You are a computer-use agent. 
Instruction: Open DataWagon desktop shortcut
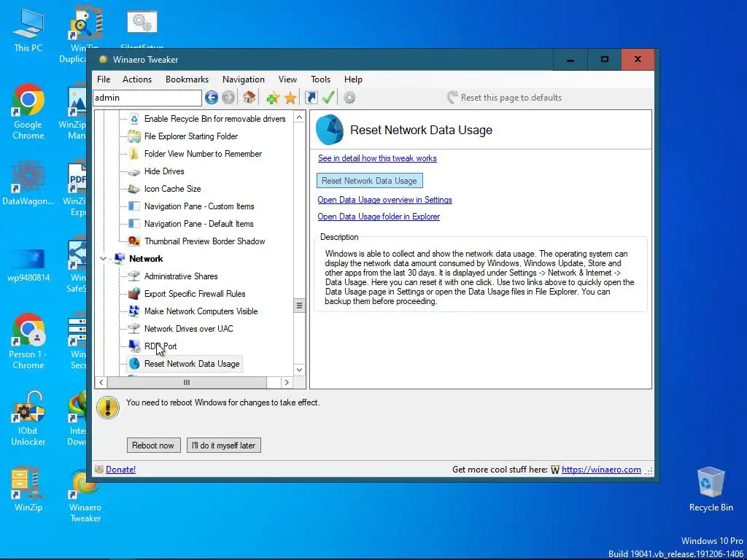pyautogui.click(x=28, y=183)
